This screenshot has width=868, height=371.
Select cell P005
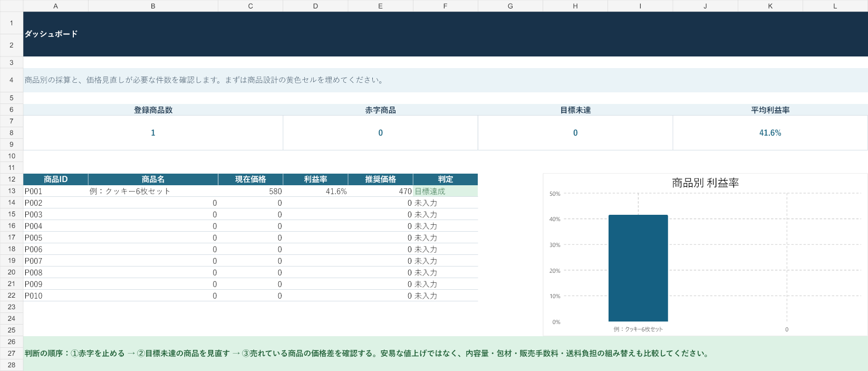coord(56,237)
